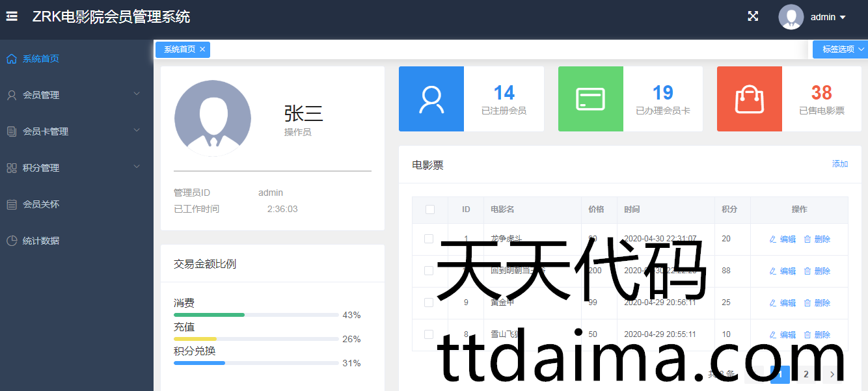Check the box for movie 龙争虎斗
Screen dimensions: 868x391
click(x=429, y=239)
